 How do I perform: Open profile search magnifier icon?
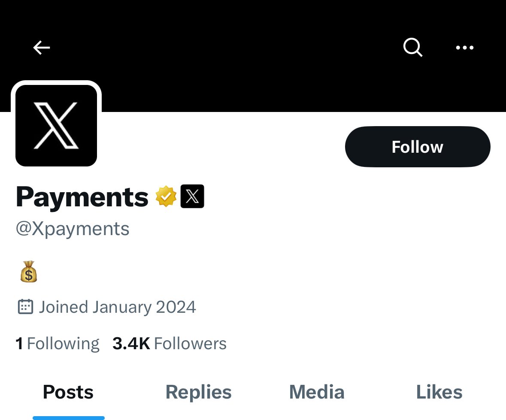tap(413, 47)
